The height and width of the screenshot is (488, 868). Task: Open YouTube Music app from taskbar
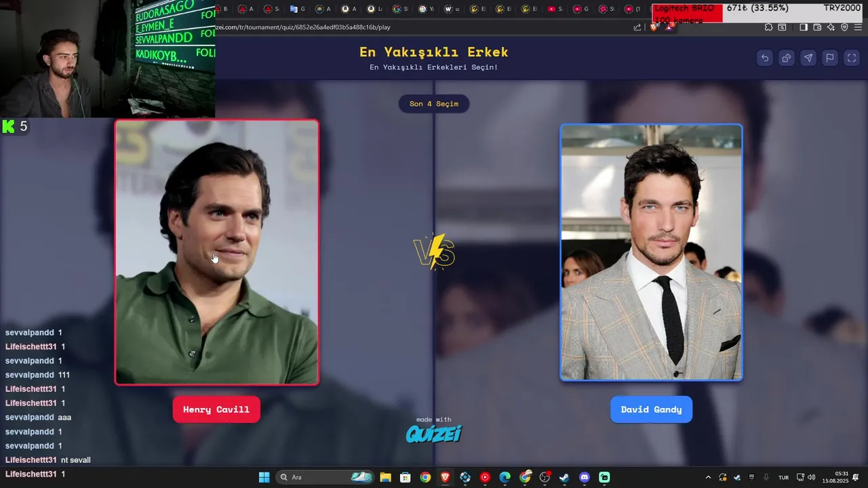point(485,477)
